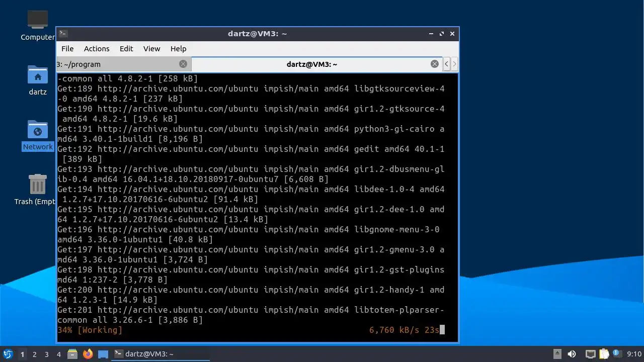
Task: Click the '6,760 kB/s 23s' download speed text
Action: click(405, 330)
